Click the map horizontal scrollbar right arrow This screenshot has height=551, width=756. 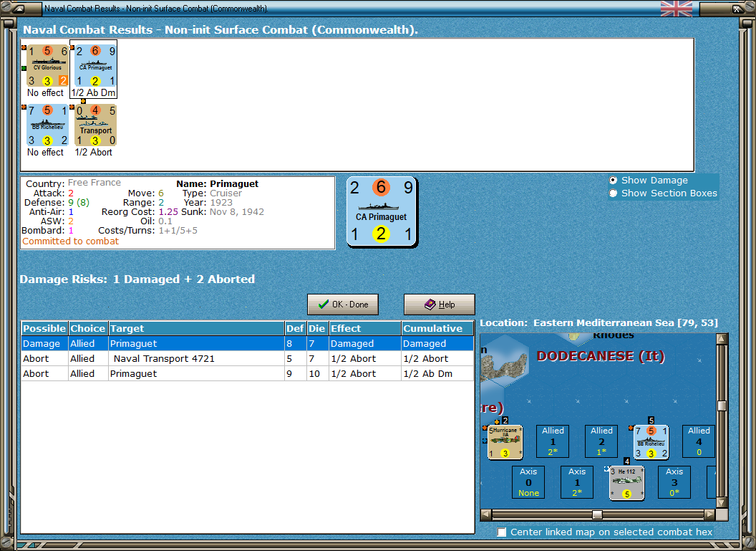click(709, 514)
